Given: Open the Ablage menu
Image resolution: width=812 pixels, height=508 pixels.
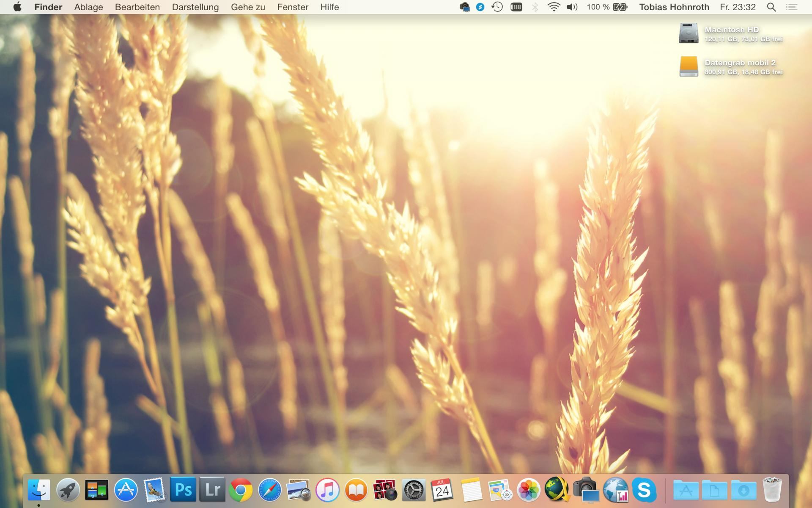Looking at the screenshot, I should tap(88, 7).
